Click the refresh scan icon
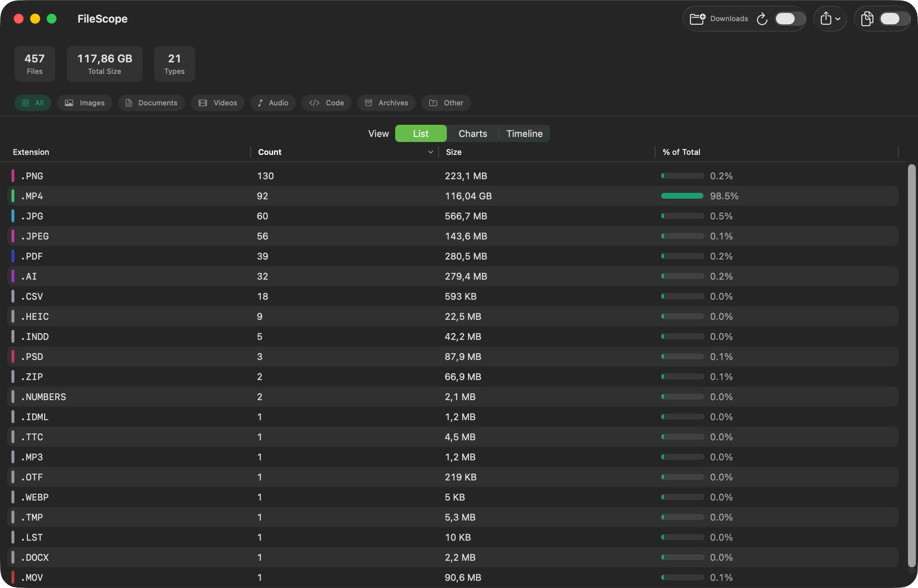Image resolution: width=918 pixels, height=588 pixels. click(x=762, y=19)
